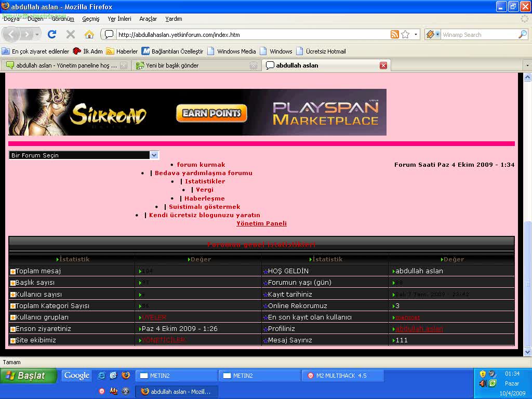Screen dimensions: 532x399
Task: Go back with the Back arrow button
Action: 11,34
